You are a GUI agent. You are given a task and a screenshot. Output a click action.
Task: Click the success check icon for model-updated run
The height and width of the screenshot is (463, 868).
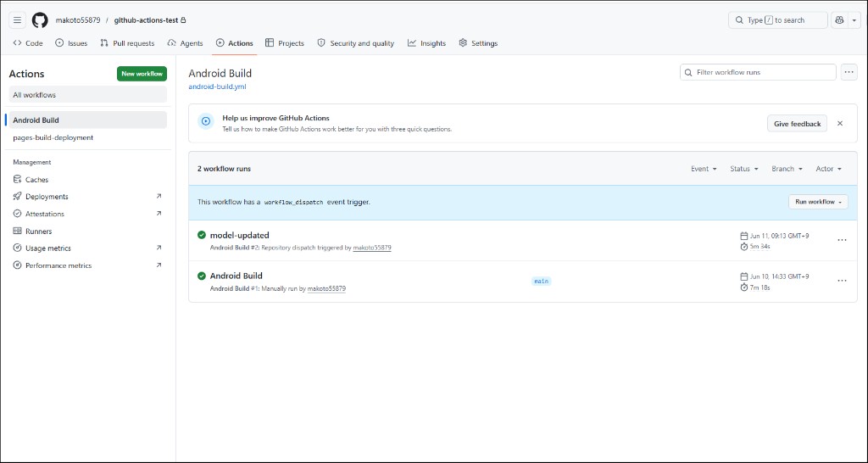click(x=202, y=235)
